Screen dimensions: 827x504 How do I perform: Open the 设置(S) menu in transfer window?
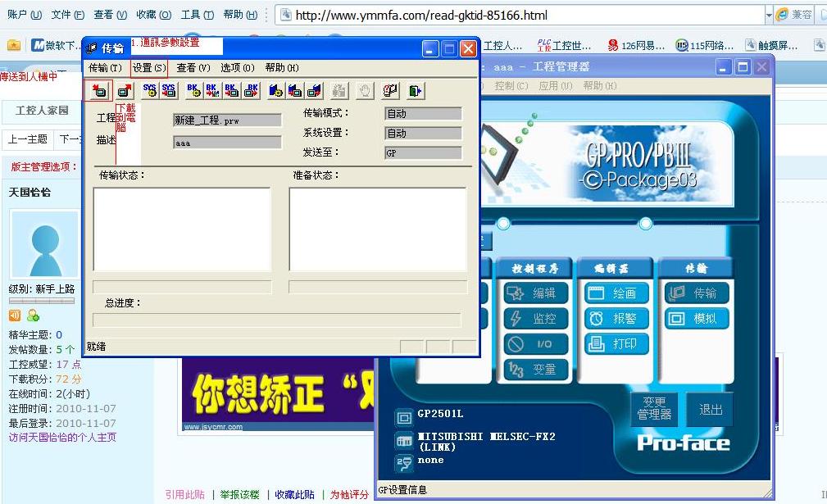[148, 68]
